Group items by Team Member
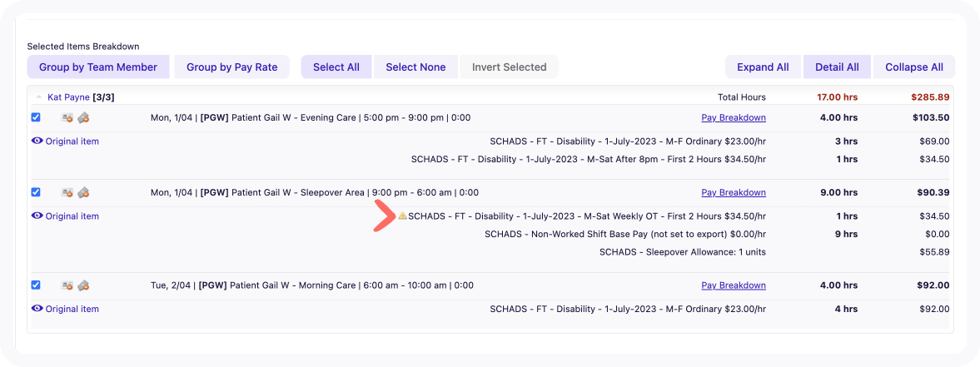Image resolution: width=980 pixels, height=367 pixels. click(x=98, y=67)
